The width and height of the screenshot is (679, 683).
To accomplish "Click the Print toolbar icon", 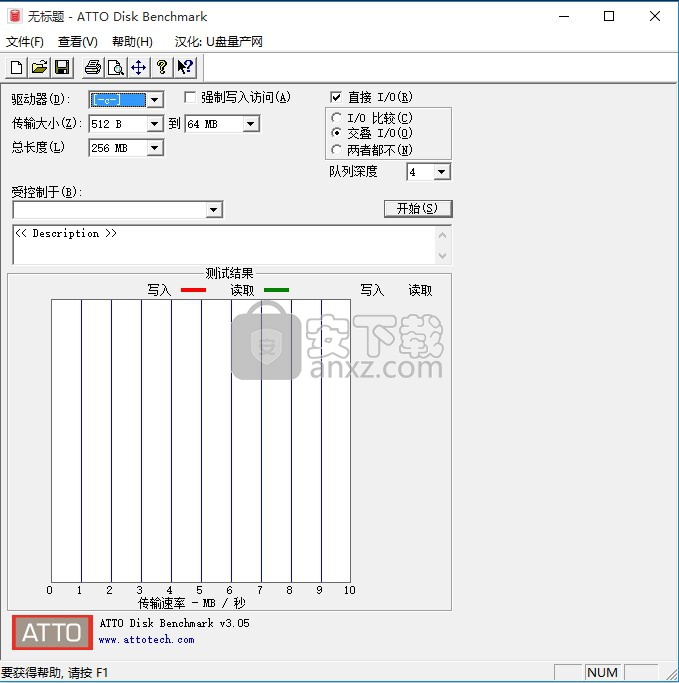I will 93,68.
